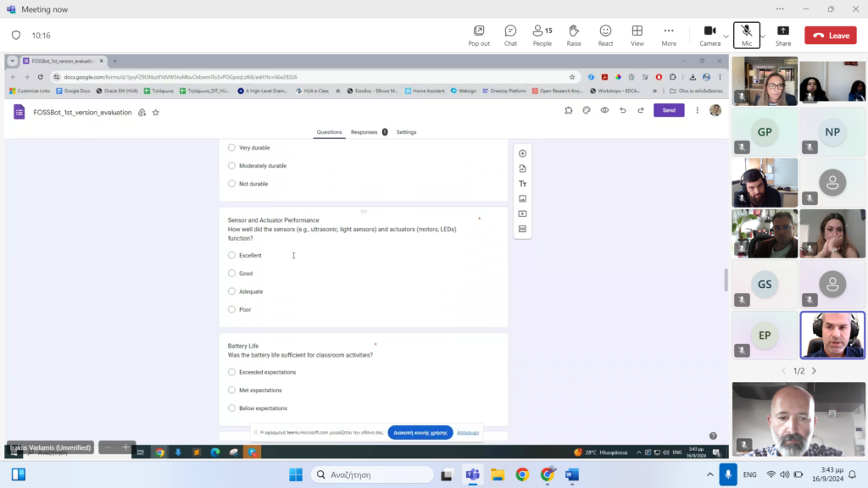This screenshot has width=868, height=488.
Task: Show the People participants list
Action: pyautogui.click(x=542, y=36)
